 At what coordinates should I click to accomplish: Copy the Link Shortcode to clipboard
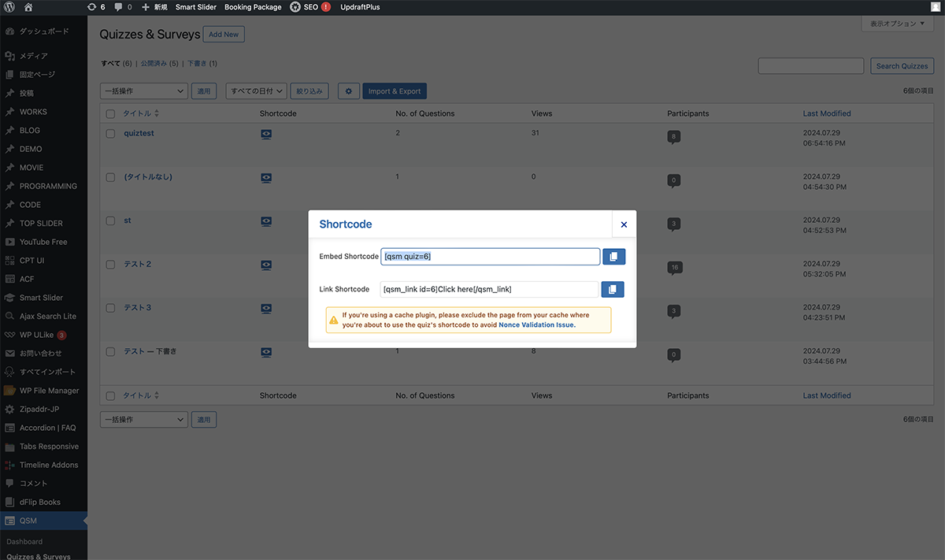[x=612, y=290]
